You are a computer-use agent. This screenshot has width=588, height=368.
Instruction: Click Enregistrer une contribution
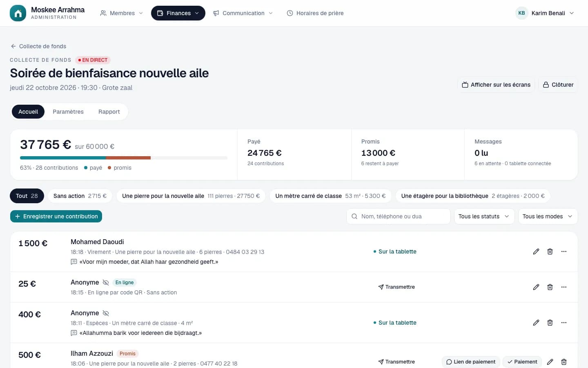56,216
